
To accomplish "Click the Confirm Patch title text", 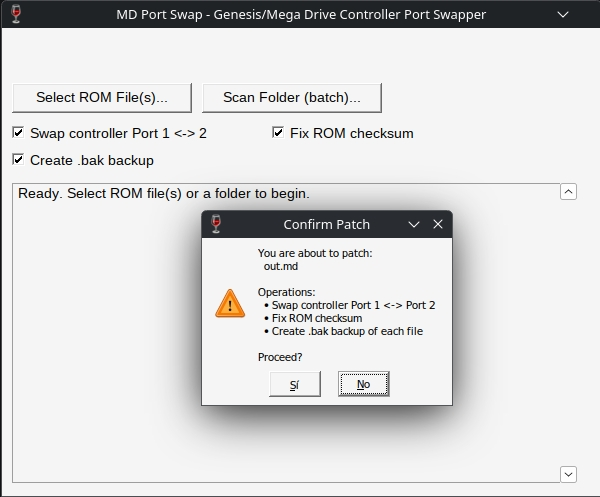I will click(326, 224).
